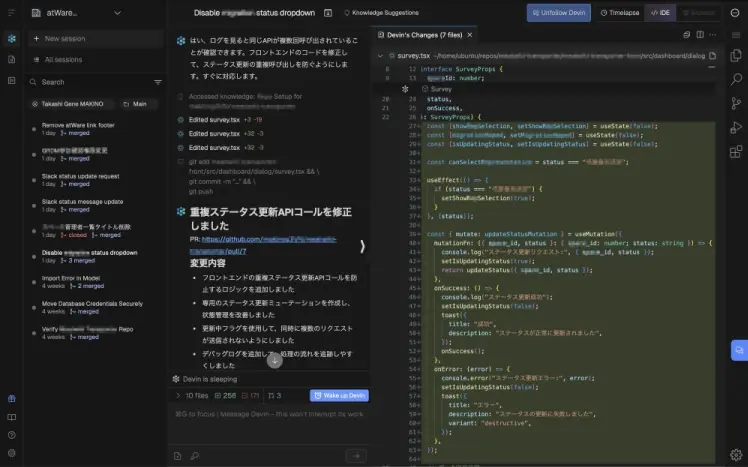Click the Wake up Devin button
The height and width of the screenshot is (467, 748).
pyautogui.click(x=339, y=395)
